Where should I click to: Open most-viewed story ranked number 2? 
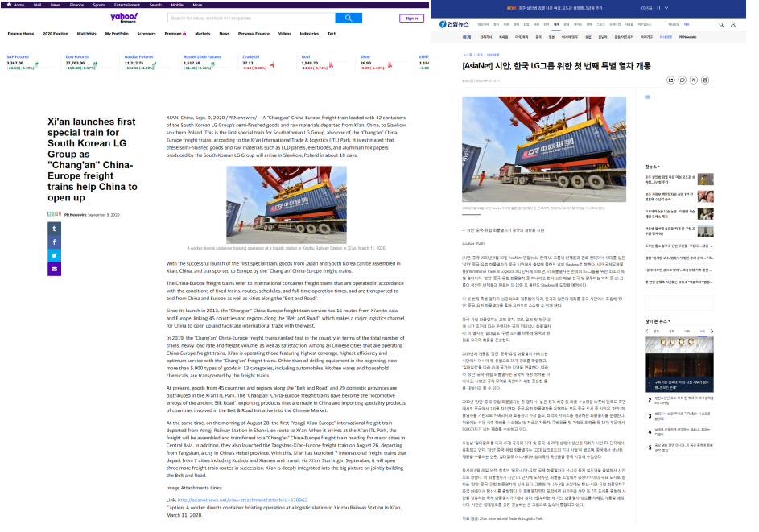pyautogui.click(x=679, y=400)
